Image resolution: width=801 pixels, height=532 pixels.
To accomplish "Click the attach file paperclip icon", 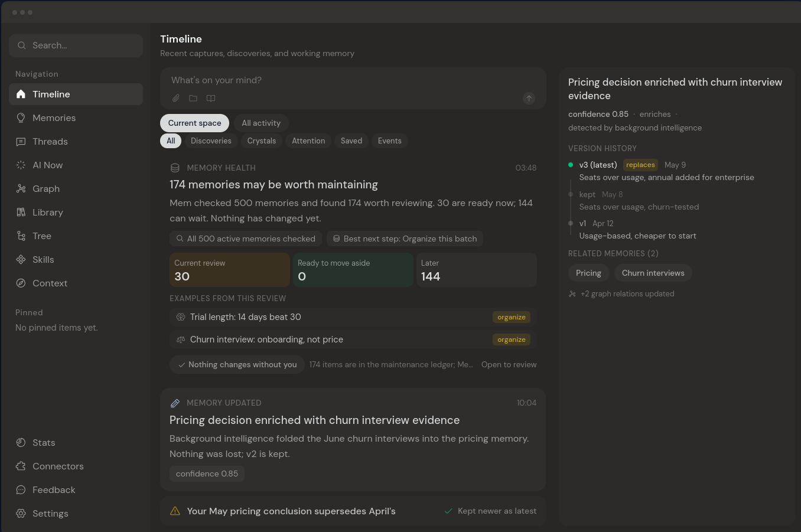I will (x=176, y=98).
